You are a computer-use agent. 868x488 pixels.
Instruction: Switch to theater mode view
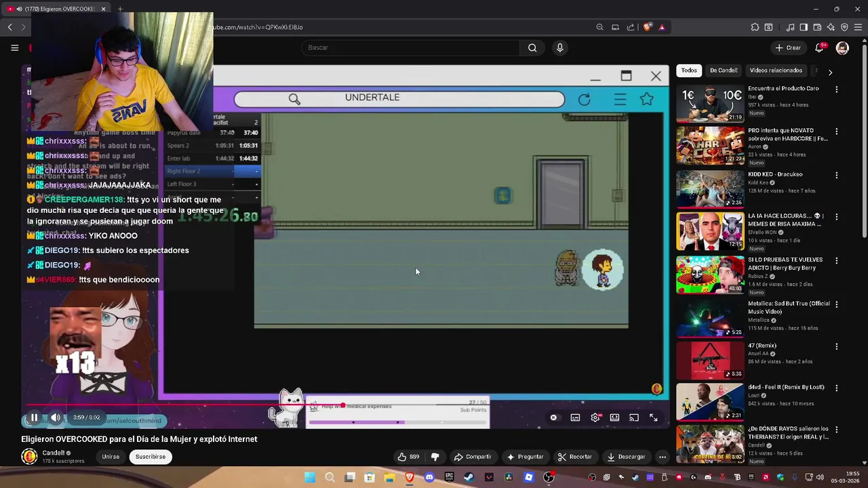click(614, 418)
